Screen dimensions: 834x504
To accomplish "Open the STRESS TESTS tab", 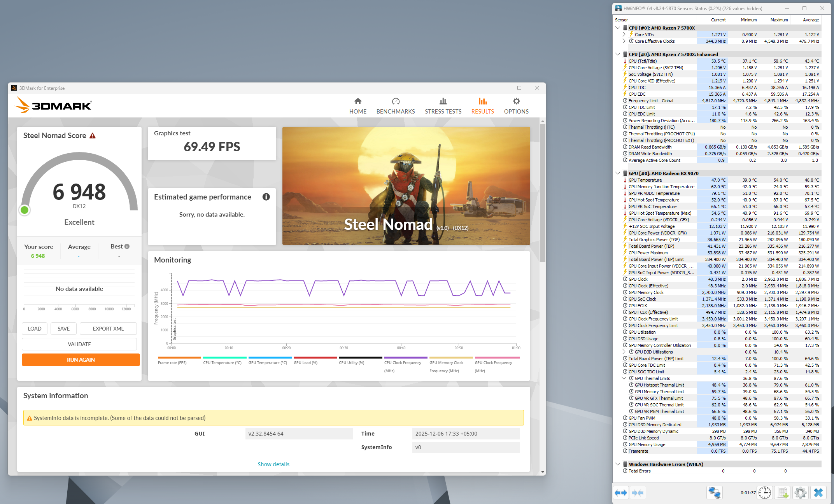I will pos(443,106).
